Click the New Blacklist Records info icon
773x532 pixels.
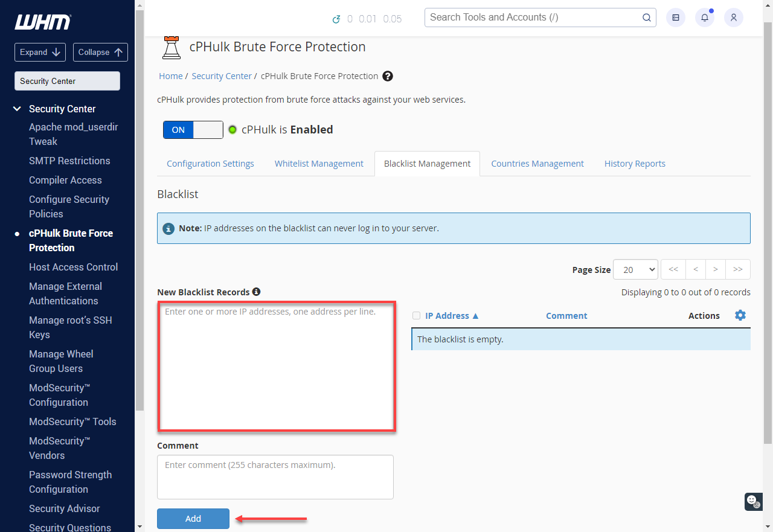pos(257,292)
